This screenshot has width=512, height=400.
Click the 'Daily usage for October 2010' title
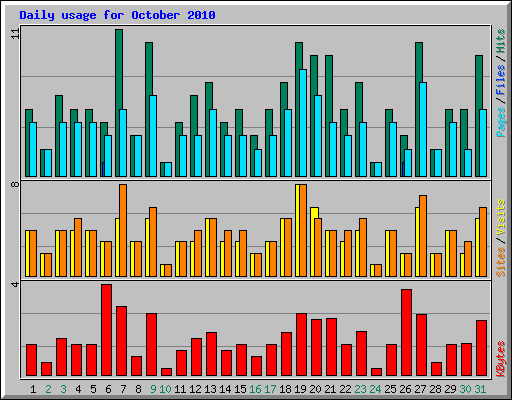click(117, 15)
